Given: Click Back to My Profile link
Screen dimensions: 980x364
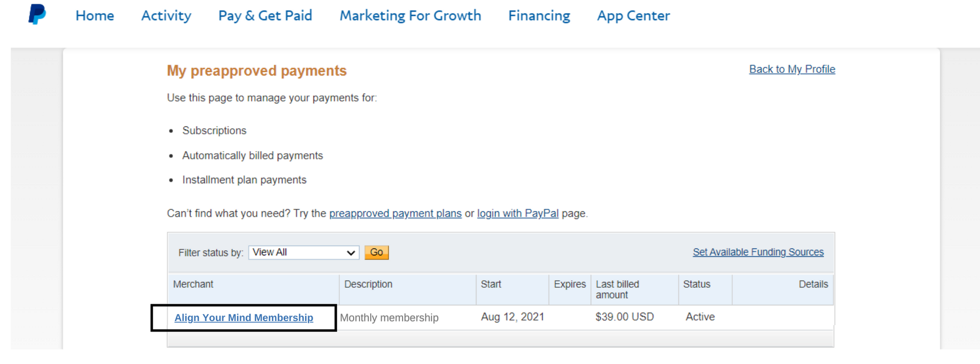Looking at the screenshot, I should pyautogui.click(x=792, y=69).
